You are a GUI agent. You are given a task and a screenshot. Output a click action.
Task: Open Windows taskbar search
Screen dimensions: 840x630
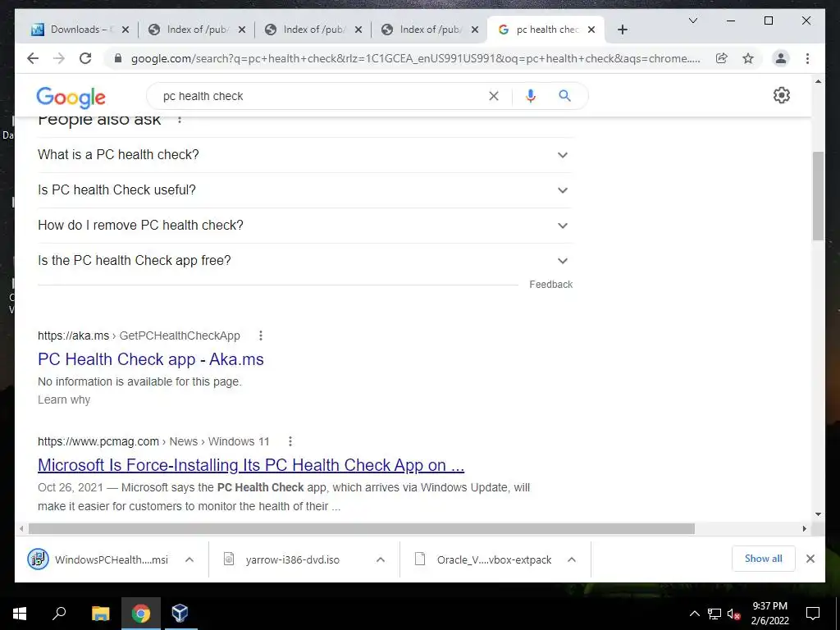(59, 614)
